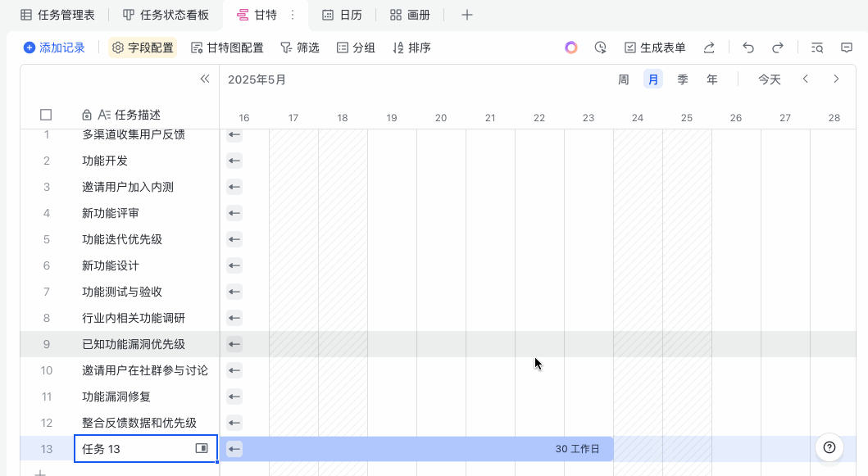This screenshot has height=476, width=868.
Task: Switch timeline scale to 周
Action: pyautogui.click(x=623, y=79)
